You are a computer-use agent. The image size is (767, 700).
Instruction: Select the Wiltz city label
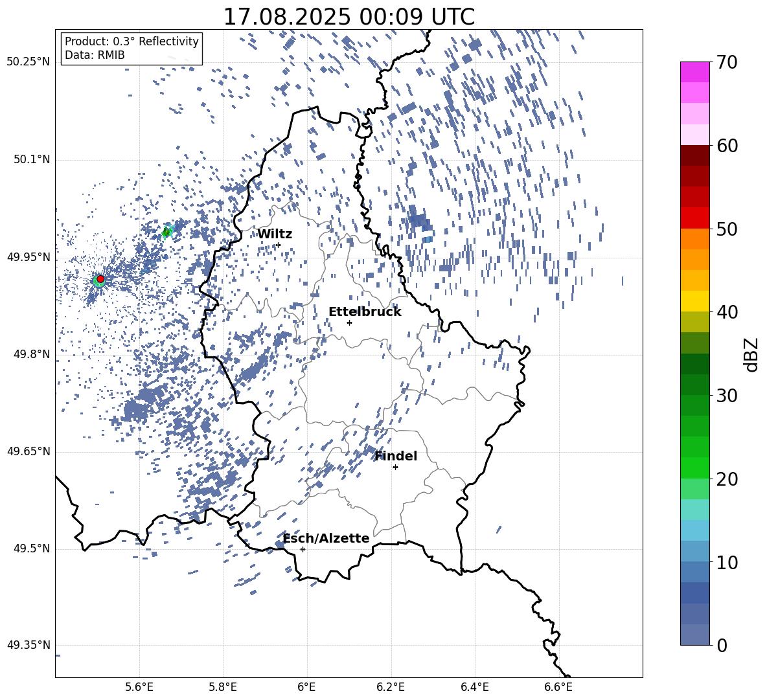275,234
